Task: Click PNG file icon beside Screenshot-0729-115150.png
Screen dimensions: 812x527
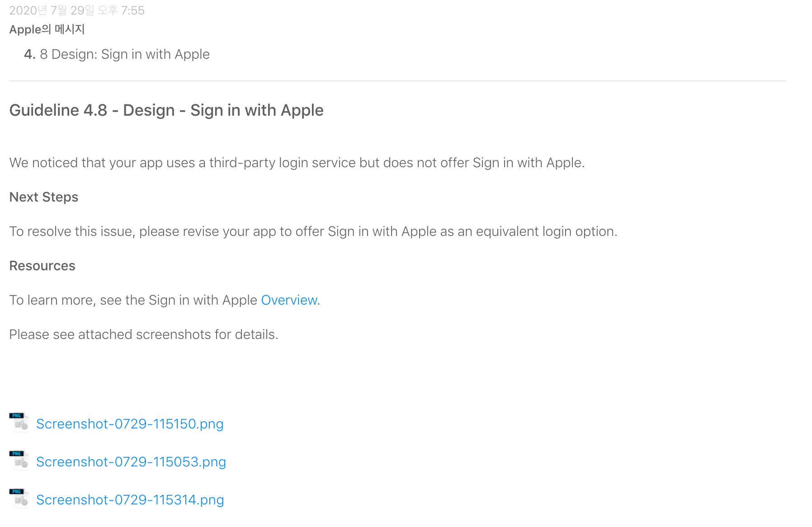Action: 19,422
